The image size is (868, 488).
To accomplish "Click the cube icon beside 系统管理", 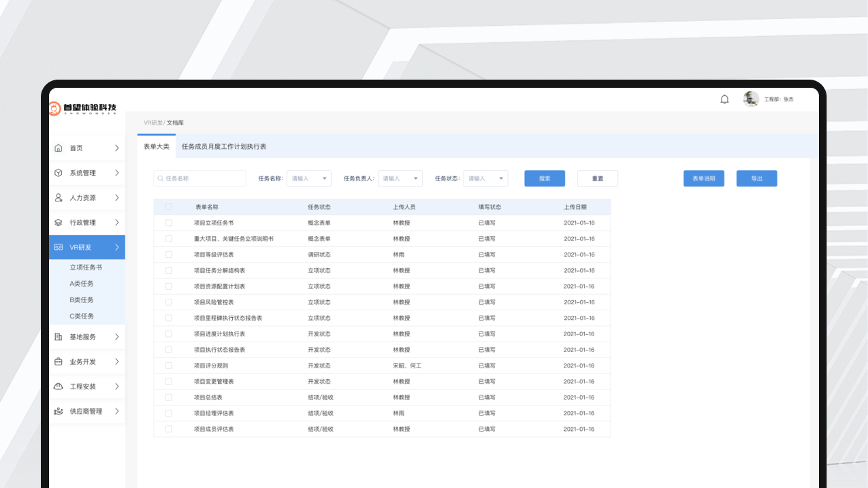I will point(59,173).
